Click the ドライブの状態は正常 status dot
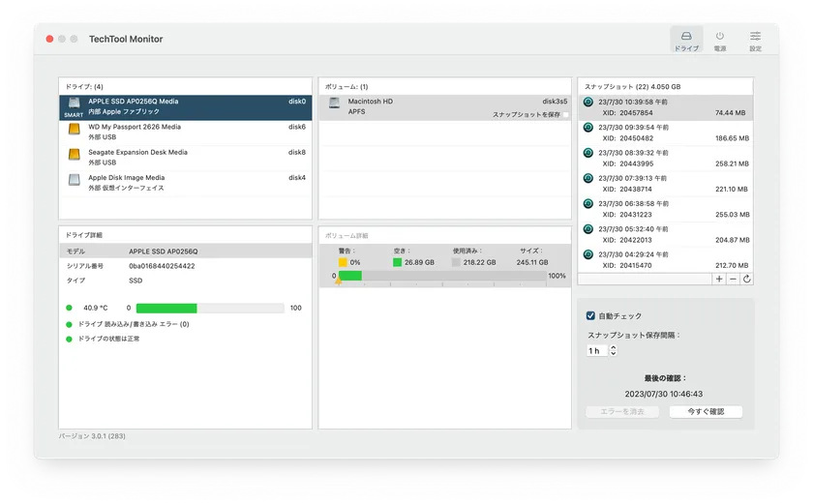The image size is (813, 504). [69, 340]
